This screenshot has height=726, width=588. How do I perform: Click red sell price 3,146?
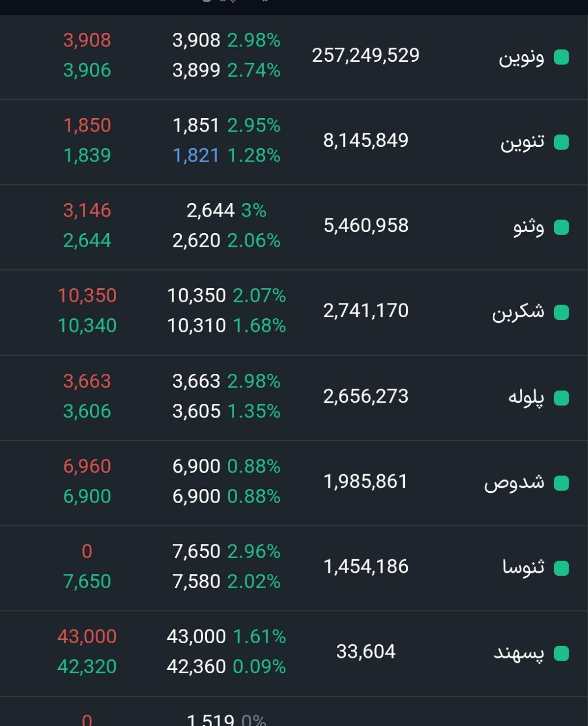87,210
